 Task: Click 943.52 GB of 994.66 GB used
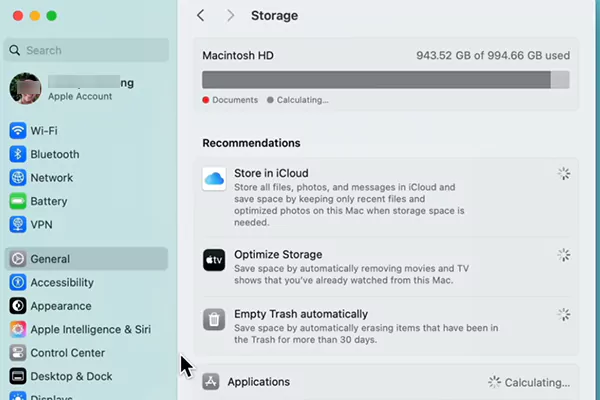(493, 56)
